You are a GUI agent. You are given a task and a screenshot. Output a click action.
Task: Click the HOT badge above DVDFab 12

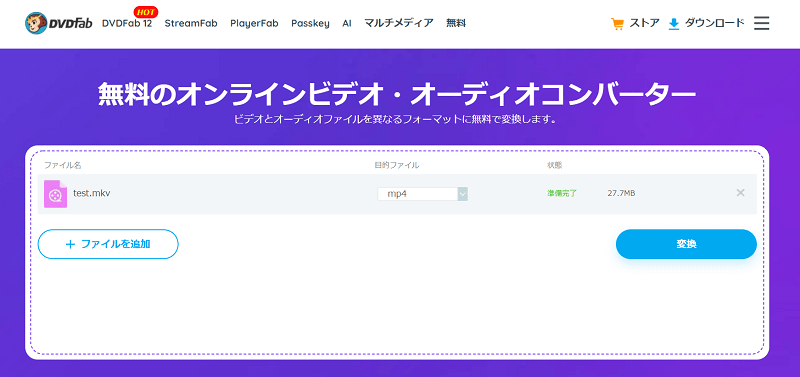click(x=145, y=12)
